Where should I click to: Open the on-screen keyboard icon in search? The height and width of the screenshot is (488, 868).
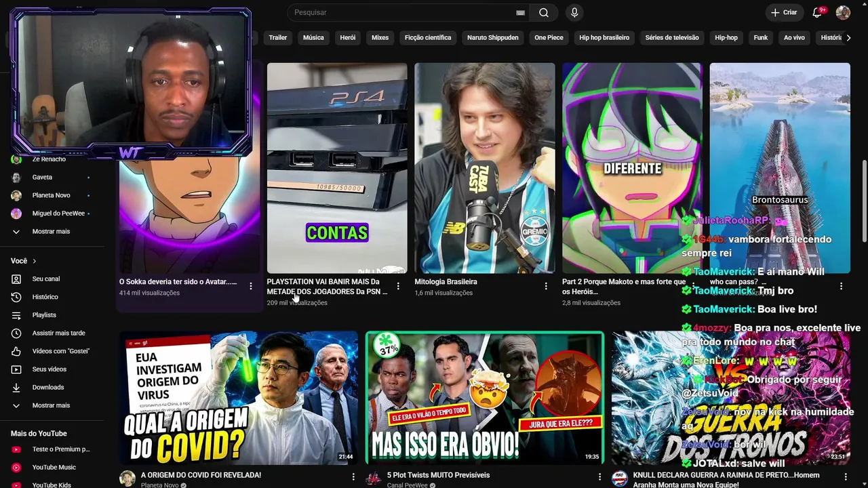(x=520, y=13)
